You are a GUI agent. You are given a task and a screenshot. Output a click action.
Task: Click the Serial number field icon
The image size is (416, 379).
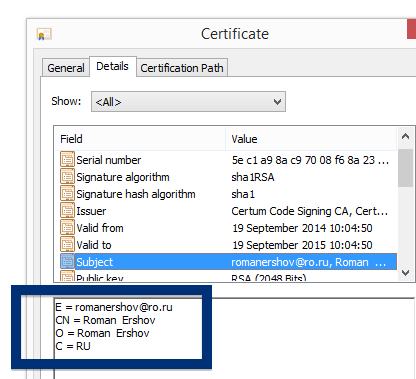tap(67, 159)
